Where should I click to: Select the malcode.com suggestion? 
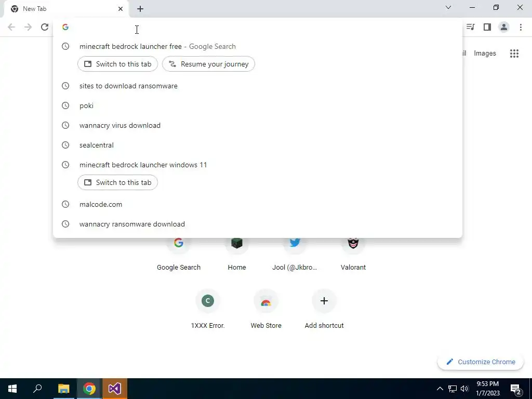258,204
